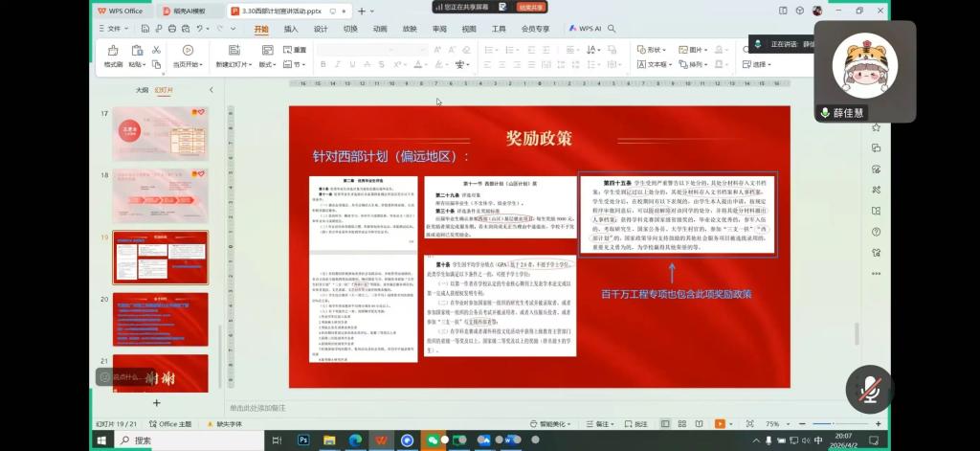The height and width of the screenshot is (451, 980).
Task: Click the Save icon in quick toolbar
Action: coord(144,29)
